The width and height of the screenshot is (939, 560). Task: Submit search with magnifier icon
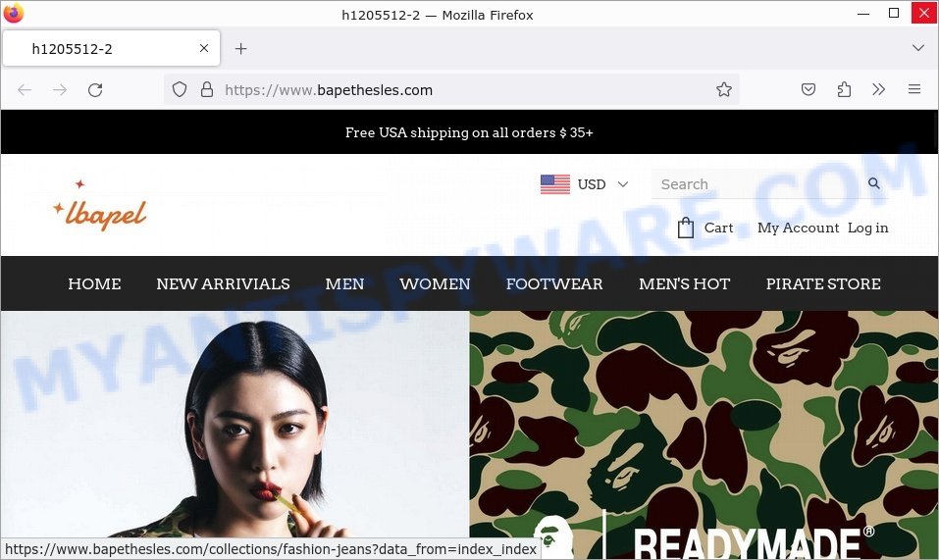[x=874, y=183]
